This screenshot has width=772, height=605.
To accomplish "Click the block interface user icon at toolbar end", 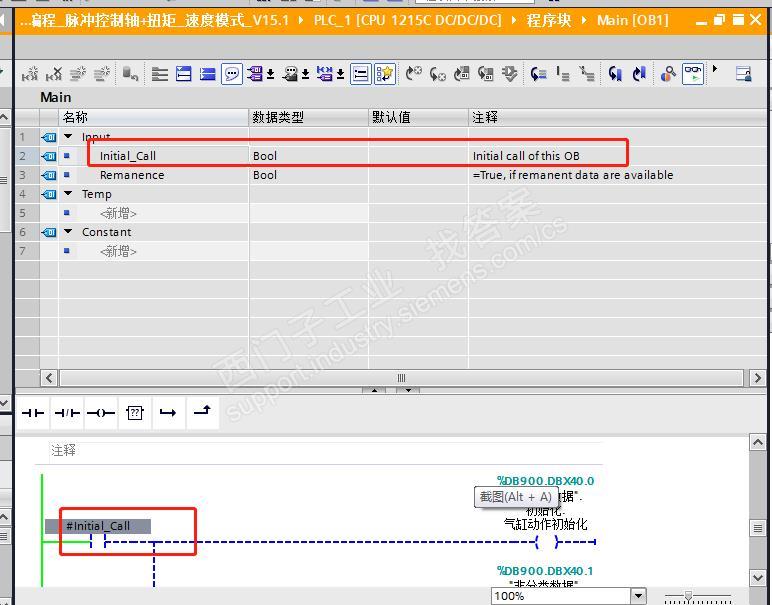I will click(743, 74).
